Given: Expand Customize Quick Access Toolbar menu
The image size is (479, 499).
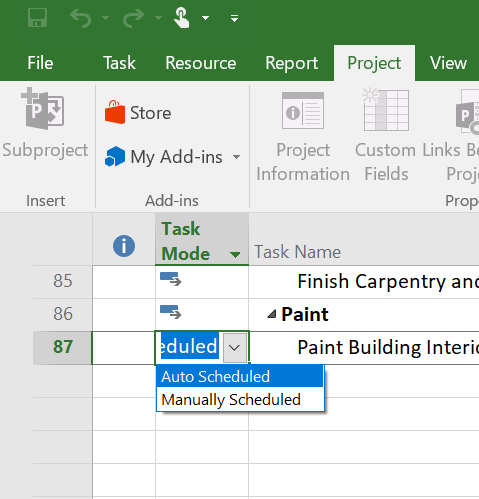Looking at the screenshot, I should click(235, 18).
